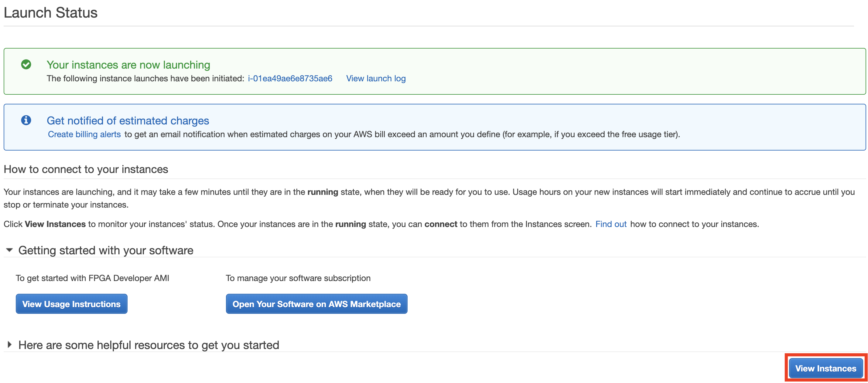The width and height of the screenshot is (868, 383).
Task: Click 'How to connect to your instances' heading
Action: [x=86, y=169]
